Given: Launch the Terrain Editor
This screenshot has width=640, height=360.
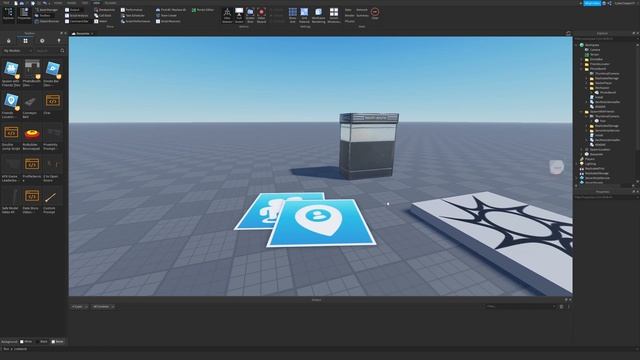Looking at the screenshot, I should (x=203, y=10).
